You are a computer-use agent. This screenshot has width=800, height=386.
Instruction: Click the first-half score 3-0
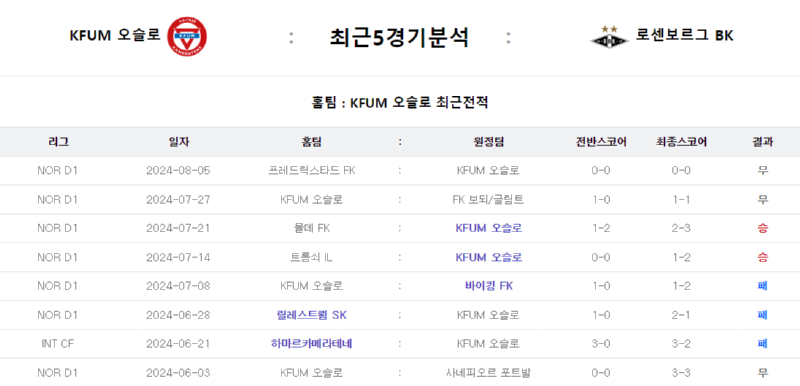coord(601,344)
